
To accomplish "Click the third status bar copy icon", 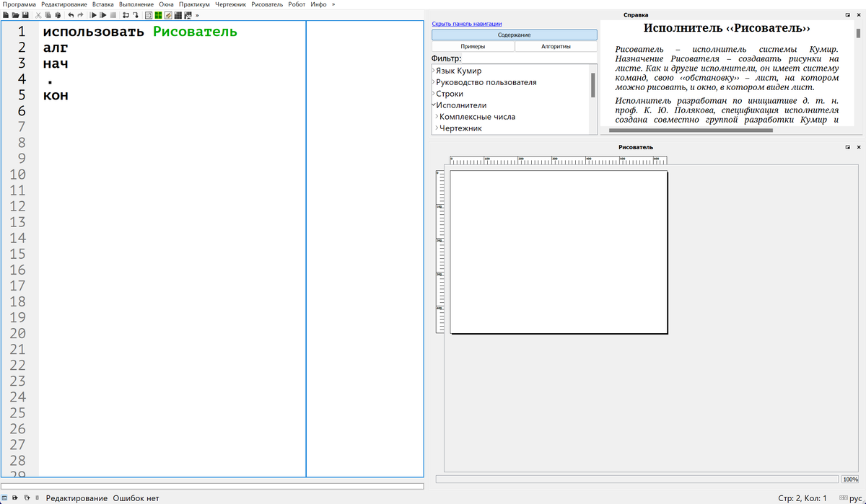I will pos(27,498).
